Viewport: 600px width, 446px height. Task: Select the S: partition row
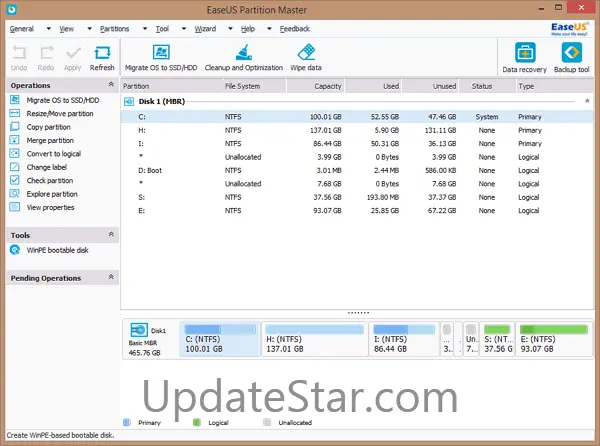(357, 197)
